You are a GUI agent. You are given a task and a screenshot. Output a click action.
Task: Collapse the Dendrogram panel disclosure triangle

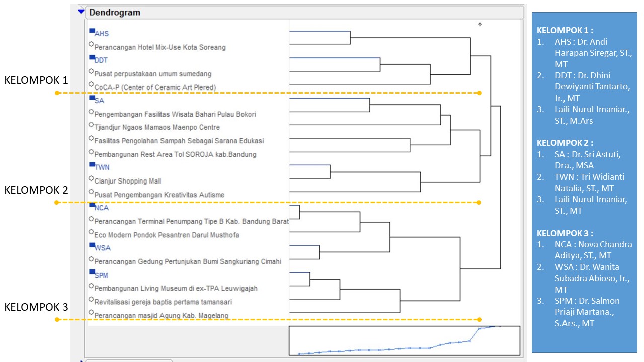pyautogui.click(x=81, y=11)
